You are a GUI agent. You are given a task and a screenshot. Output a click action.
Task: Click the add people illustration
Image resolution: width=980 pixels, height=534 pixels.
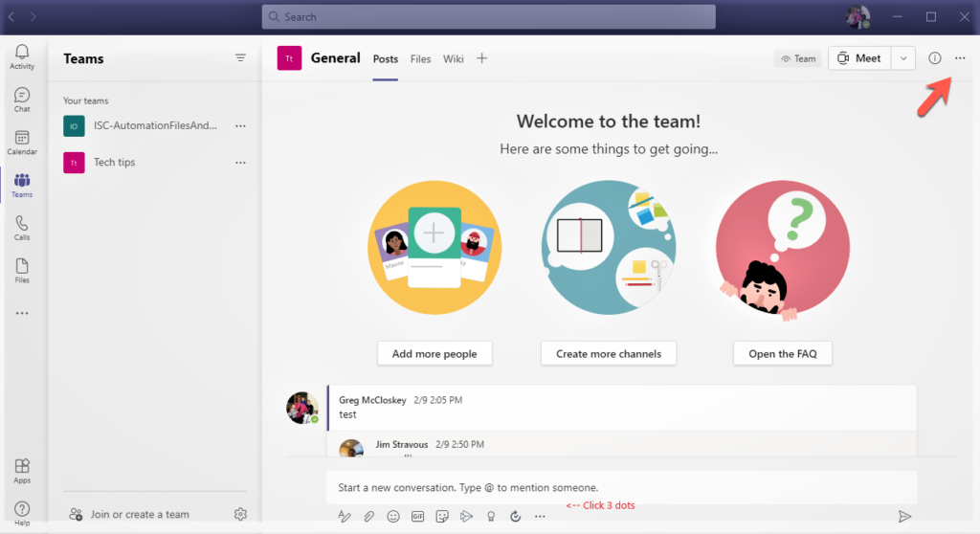pyautogui.click(x=434, y=248)
